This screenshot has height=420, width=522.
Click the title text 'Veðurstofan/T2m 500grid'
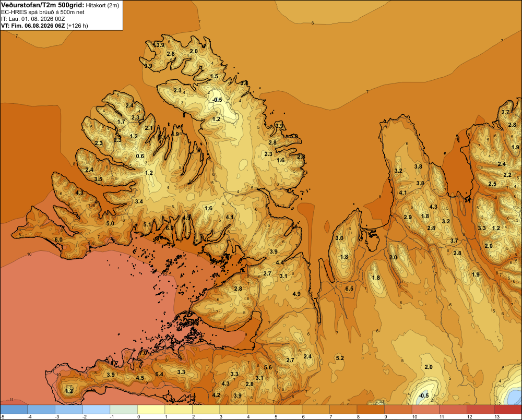coord(43,5)
